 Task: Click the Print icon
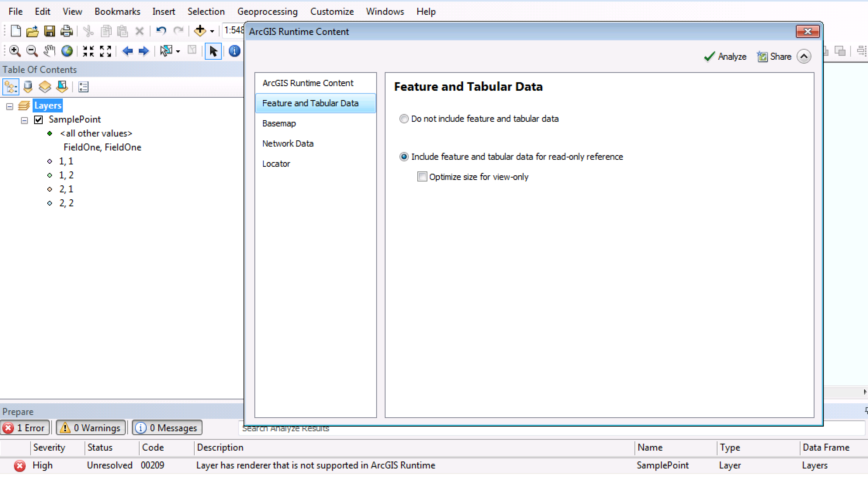coord(67,31)
